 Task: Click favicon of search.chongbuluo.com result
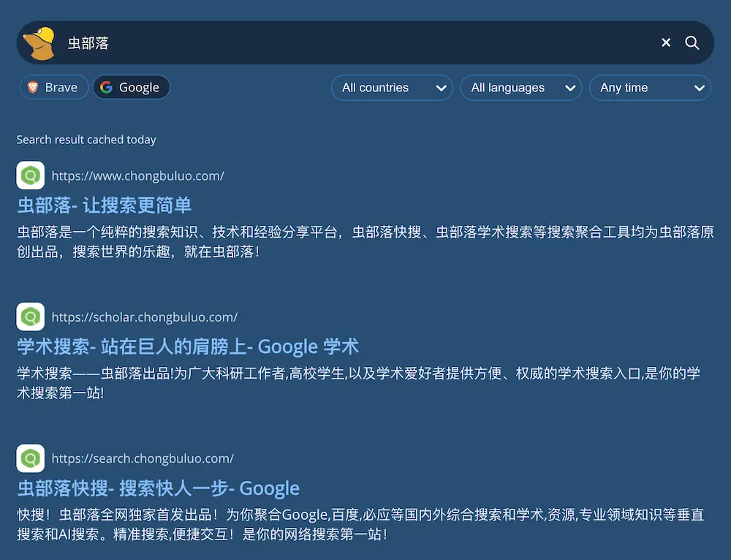[30, 458]
